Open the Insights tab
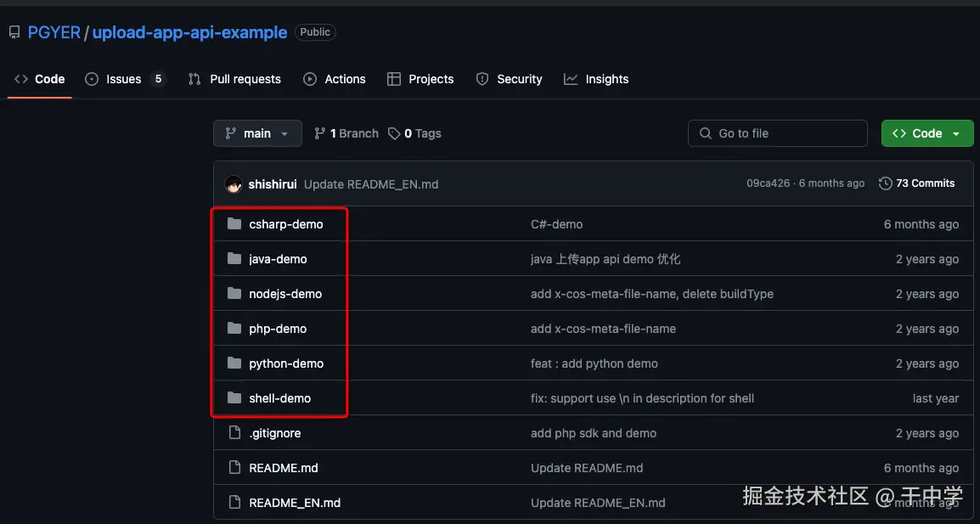 coord(596,79)
